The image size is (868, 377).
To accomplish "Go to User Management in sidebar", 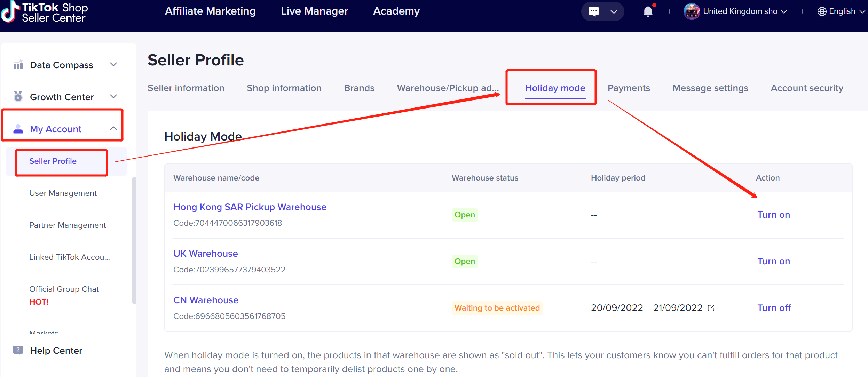I will pos(63,193).
